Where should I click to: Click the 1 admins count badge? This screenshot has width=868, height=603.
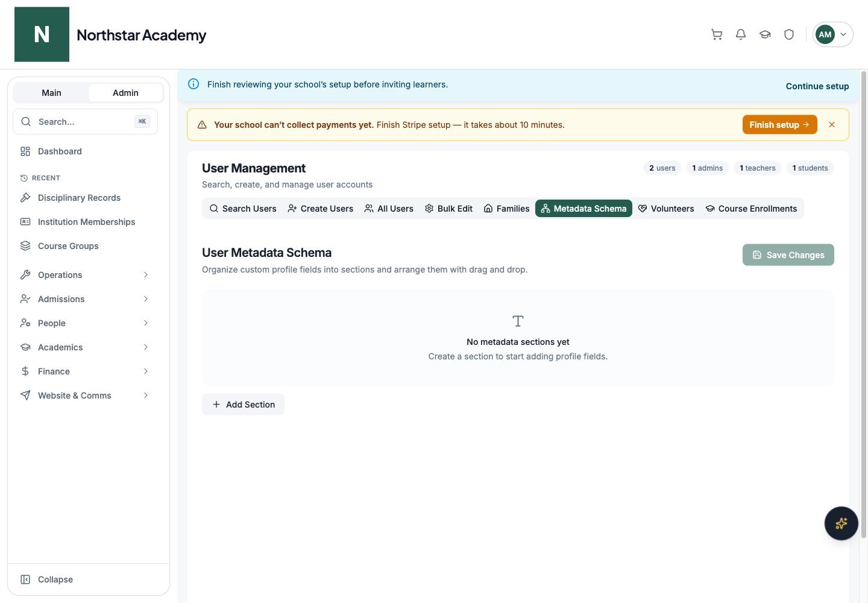707,168
